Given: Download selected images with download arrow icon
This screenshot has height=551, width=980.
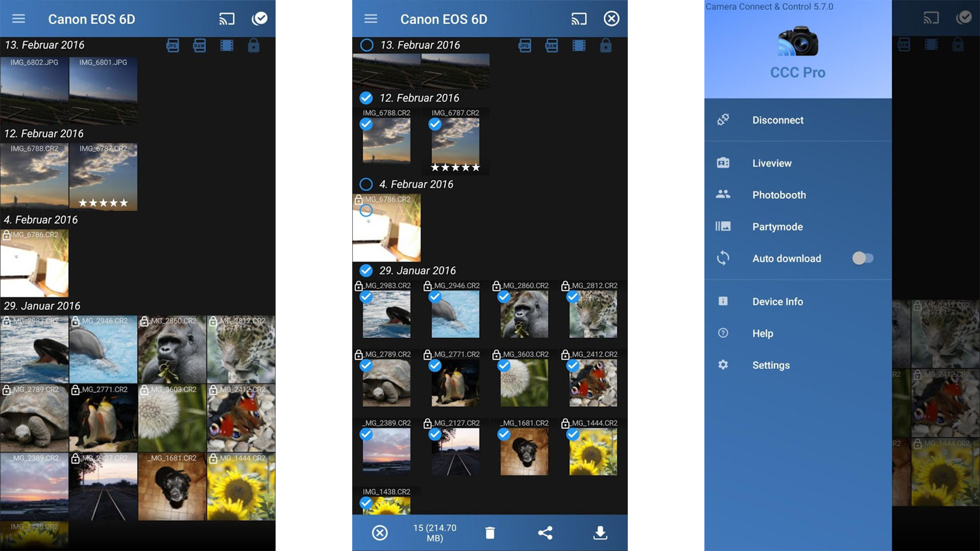Looking at the screenshot, I should [x=600, y=533].
